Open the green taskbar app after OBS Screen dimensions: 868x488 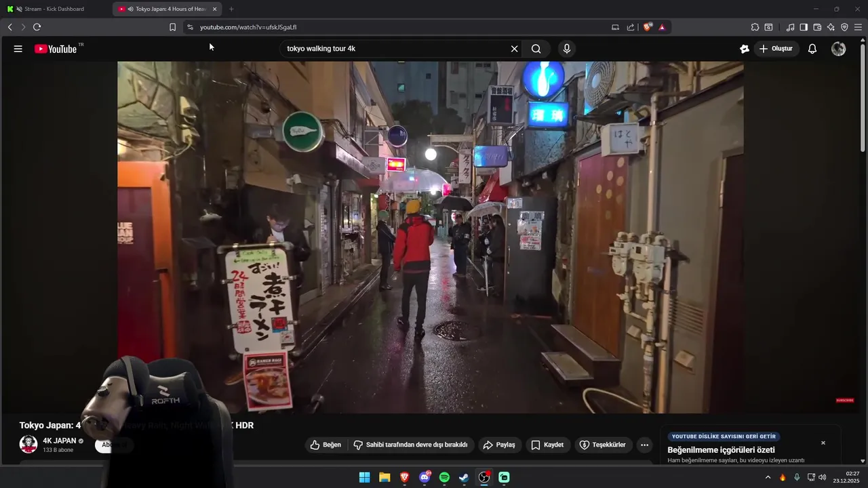504,477
